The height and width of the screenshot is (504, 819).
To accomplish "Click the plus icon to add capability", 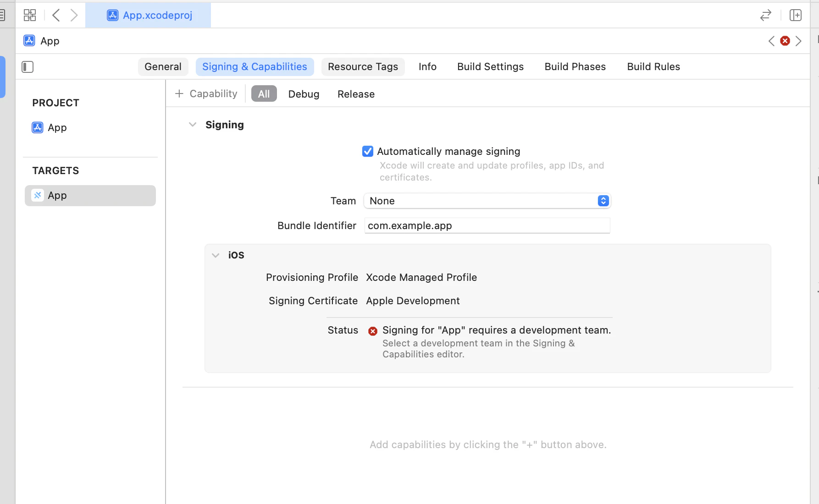I will pos(179,93).
